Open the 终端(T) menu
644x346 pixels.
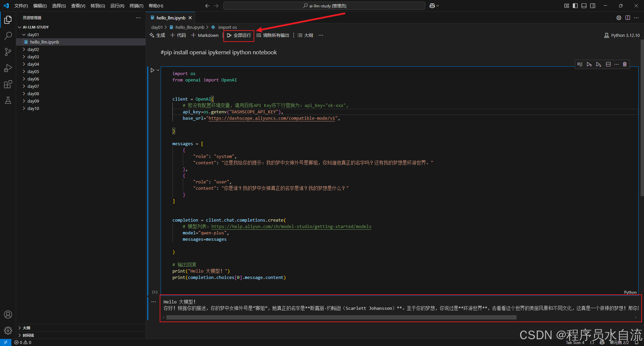point(137,6)
